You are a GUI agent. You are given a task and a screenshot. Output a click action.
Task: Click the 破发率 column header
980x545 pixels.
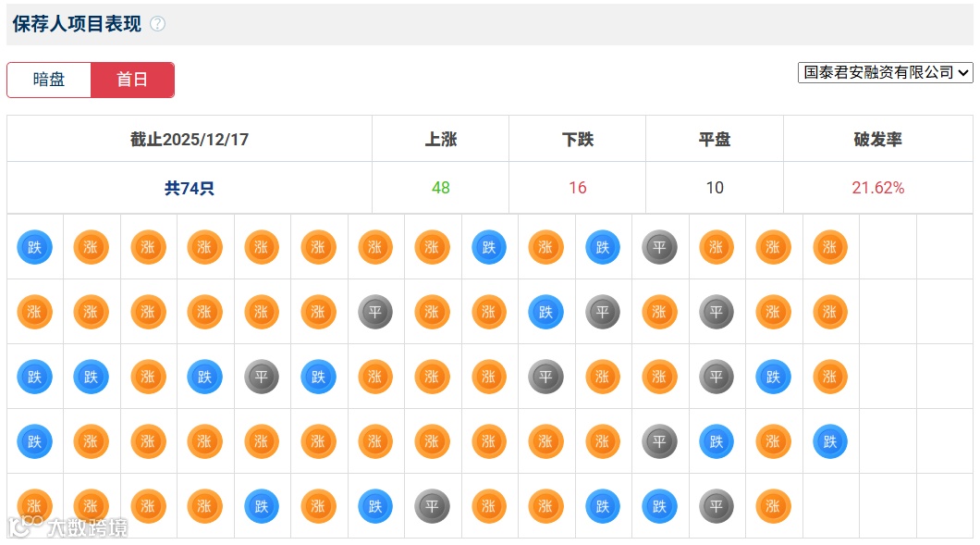click(x=878, y=139)
